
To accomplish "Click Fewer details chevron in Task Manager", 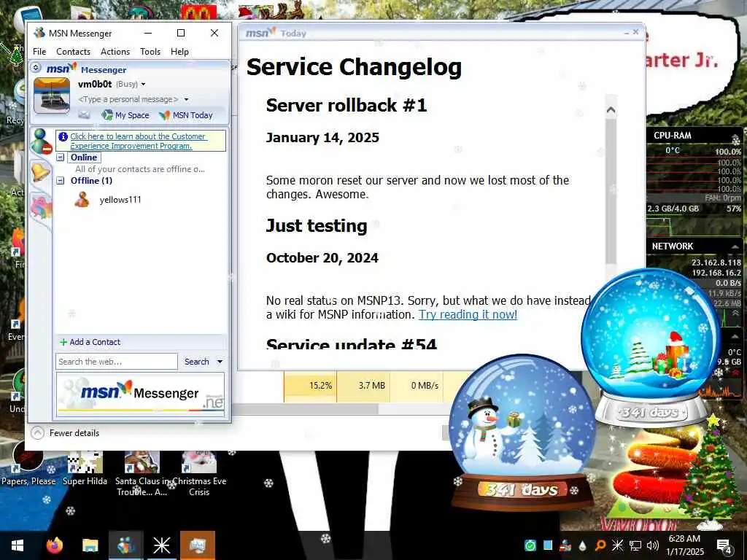I will 38,433.
